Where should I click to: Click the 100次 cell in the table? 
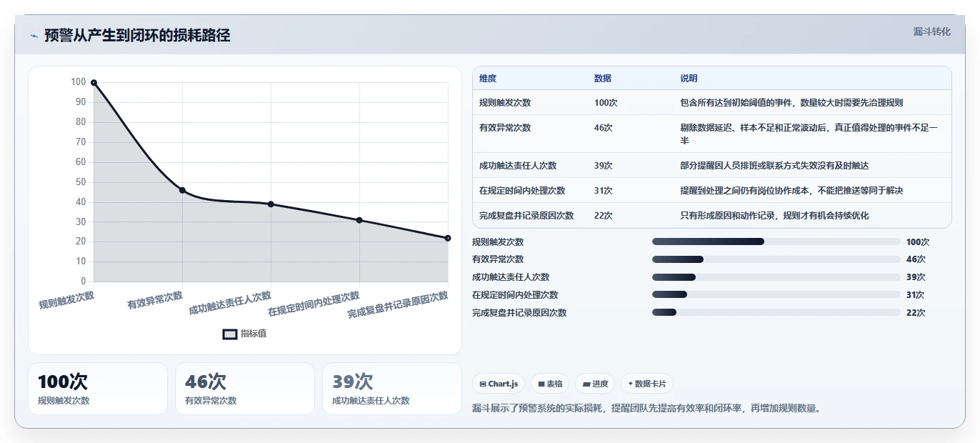(x=606, y=103)
